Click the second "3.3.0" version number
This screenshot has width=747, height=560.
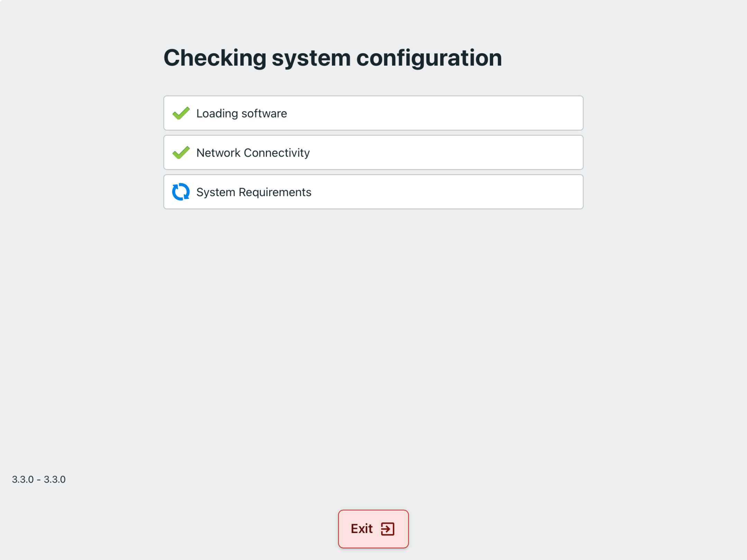click(x=55, y=479)
